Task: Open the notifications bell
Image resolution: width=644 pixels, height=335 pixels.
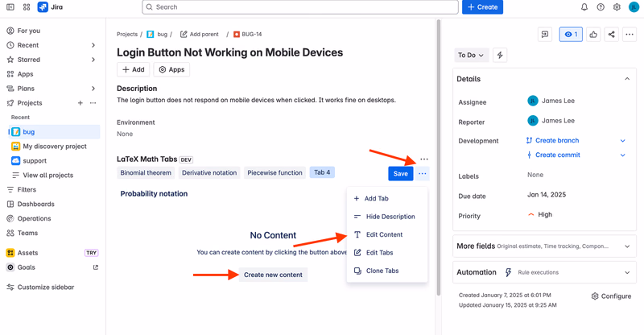Action: coord(584,7)
